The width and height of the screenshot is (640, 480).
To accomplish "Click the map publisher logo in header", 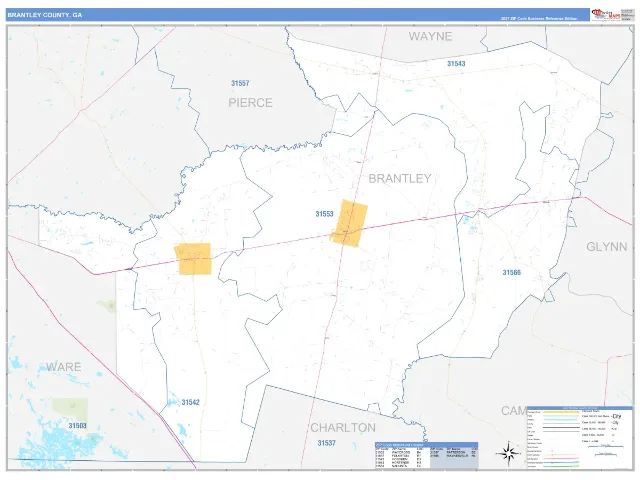I will tap(606, 15).
